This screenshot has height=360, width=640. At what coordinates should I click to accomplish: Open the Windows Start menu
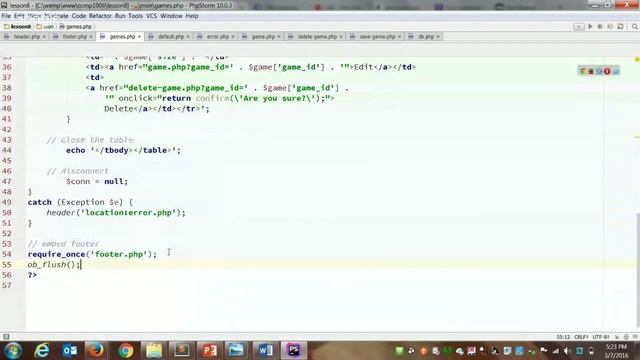(x=13, y=351)
